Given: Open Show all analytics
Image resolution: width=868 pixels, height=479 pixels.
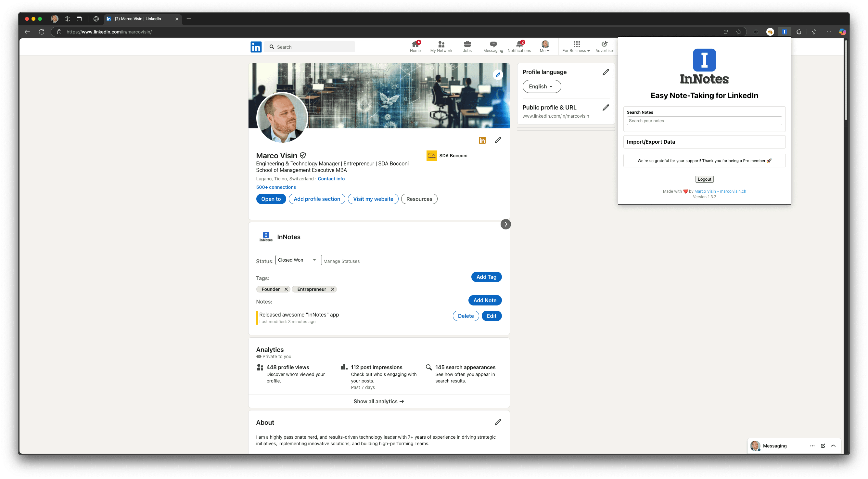Looking at the screenshot, I should 379,401.
